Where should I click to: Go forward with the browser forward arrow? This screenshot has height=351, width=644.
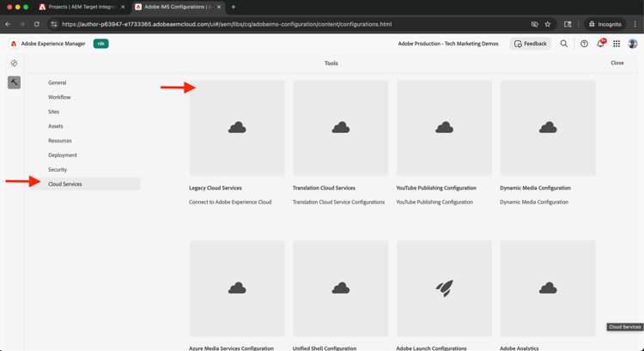point(22,24)
